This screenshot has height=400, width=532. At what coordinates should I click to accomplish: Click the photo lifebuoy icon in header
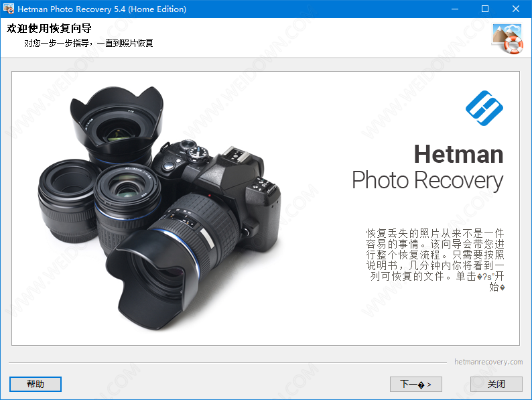coord(508,39)
